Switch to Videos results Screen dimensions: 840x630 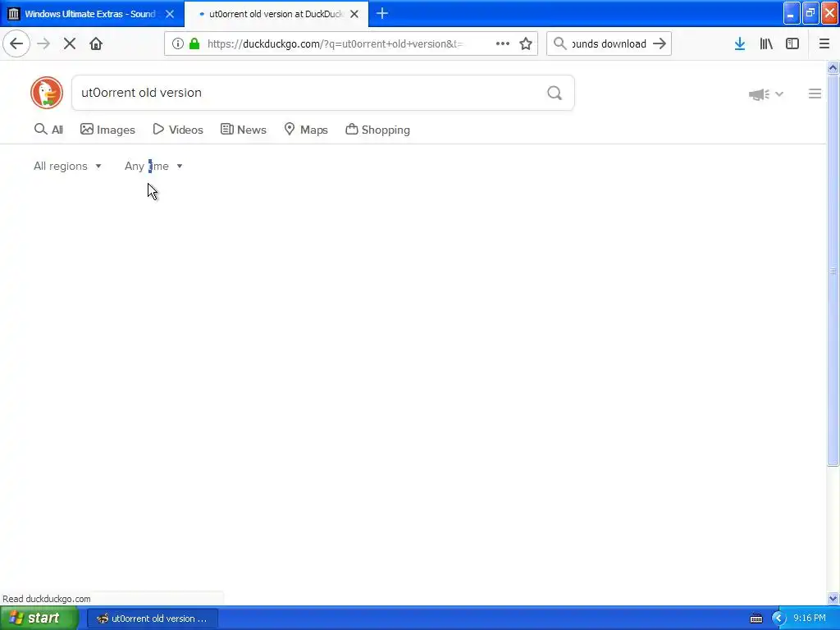click(178, 130)
